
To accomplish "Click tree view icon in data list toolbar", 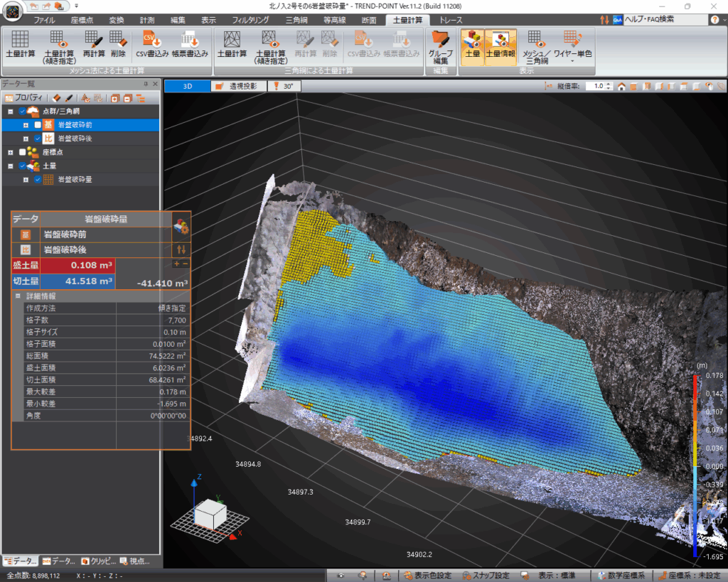I will pyautogui.click(x=140, y=98).
